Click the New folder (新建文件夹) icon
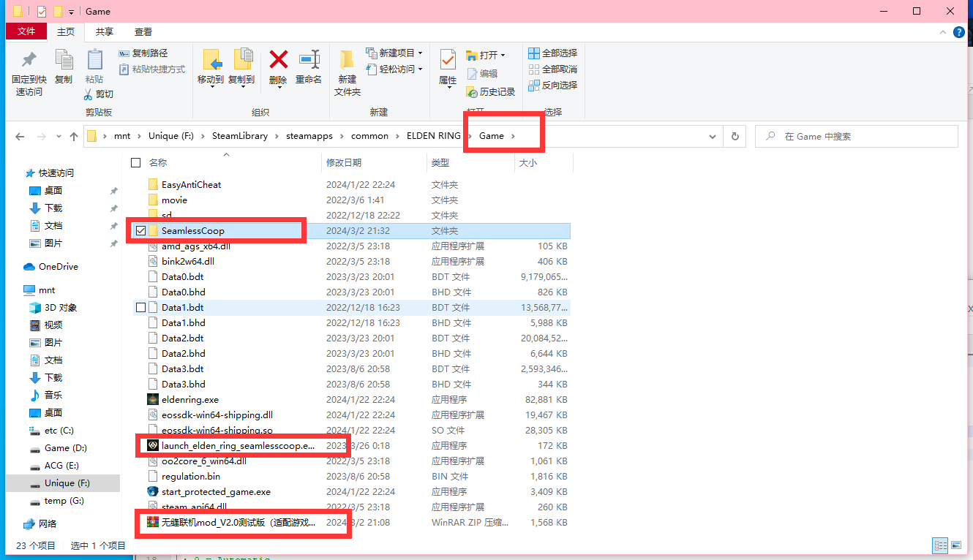 [347, 60]
